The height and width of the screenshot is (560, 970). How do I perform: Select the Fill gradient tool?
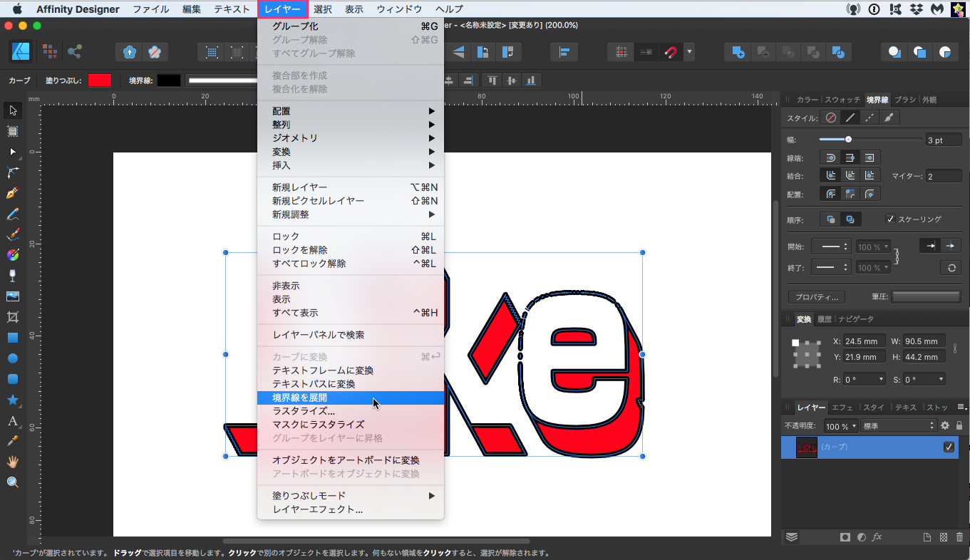[13, 255]
